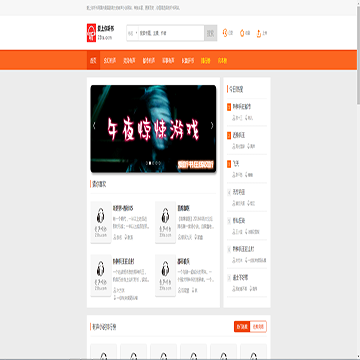Click the orange rank 1 badge in hot list
Image resolution: width=360 pixels, height=360 pixels.
point(229,107)
